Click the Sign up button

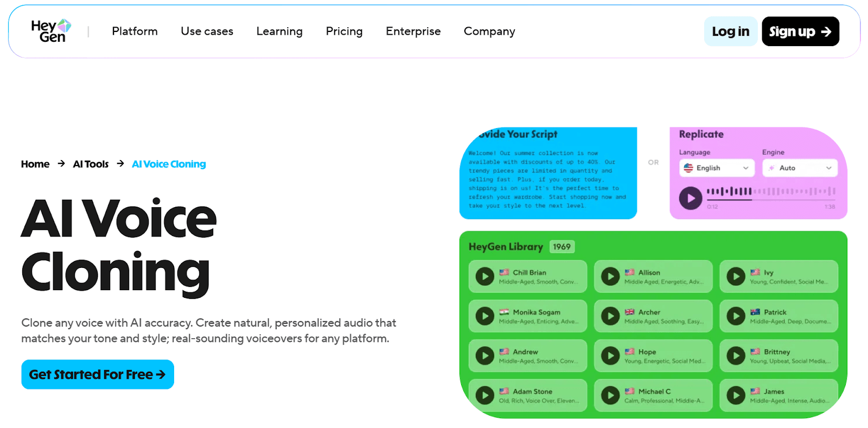coord(800,31)
